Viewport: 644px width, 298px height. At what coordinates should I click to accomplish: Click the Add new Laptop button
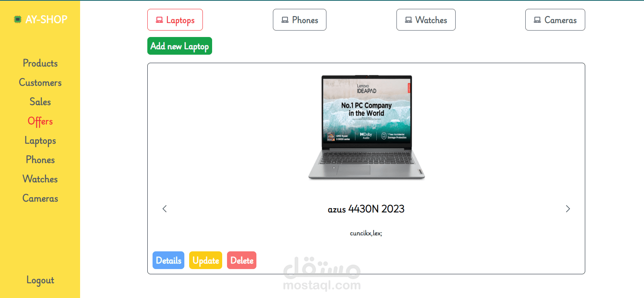[180, 46]
